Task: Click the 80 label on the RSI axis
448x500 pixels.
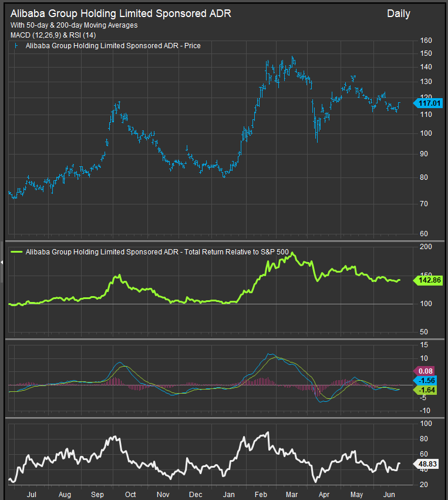Action: coord(424,439)
